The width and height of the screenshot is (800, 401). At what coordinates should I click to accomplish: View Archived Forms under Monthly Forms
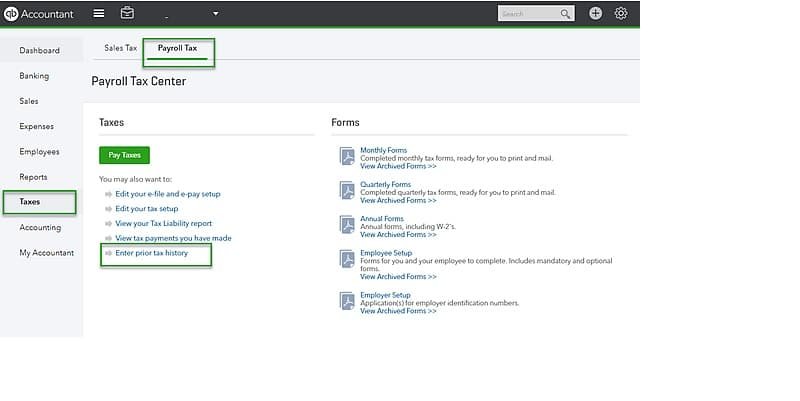tap(398, 166)
